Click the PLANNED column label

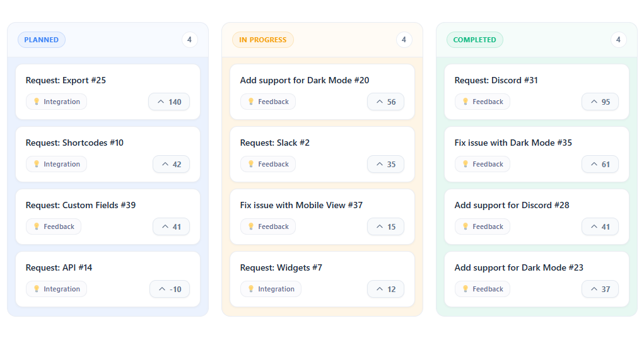(x=42, y=40)
